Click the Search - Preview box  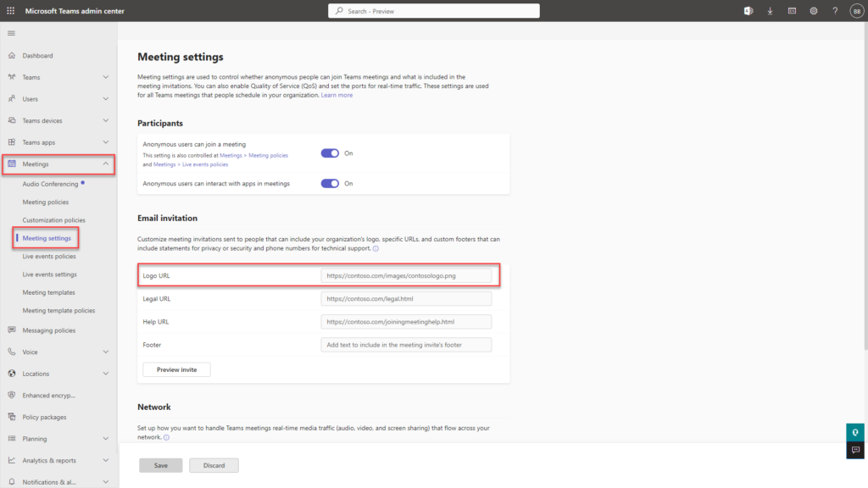pyautogui.click(x=433, y=11)
